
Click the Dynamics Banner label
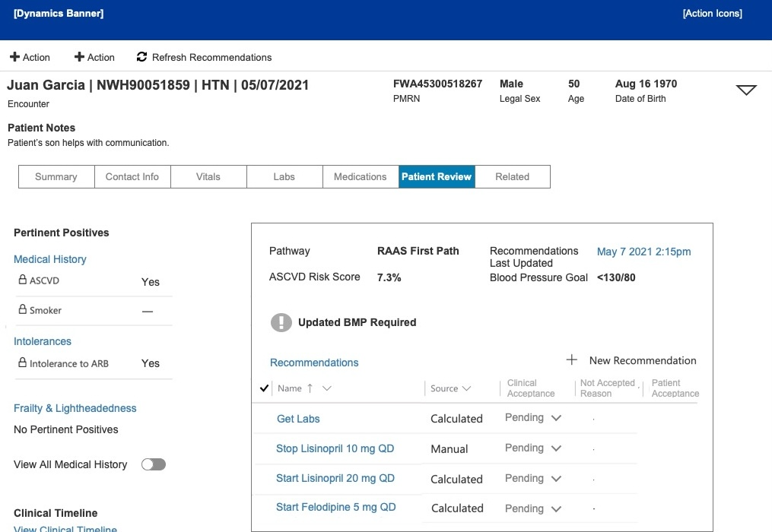point(59,14)
